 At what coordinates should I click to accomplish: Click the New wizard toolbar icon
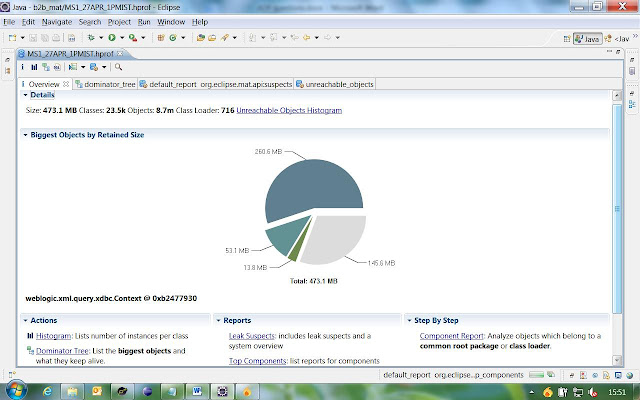click(x=13, y=38)
